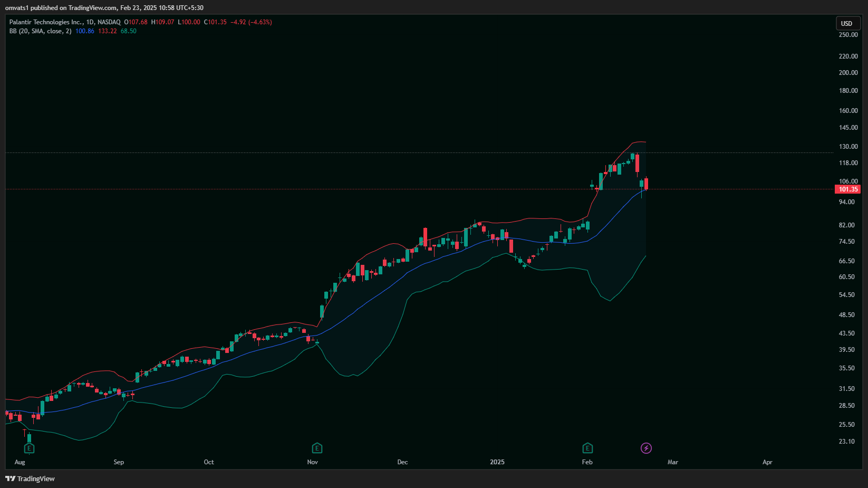This screenshot has height=488, width=868.
Task: Open the USD currency selector
Action: [848, 23]
